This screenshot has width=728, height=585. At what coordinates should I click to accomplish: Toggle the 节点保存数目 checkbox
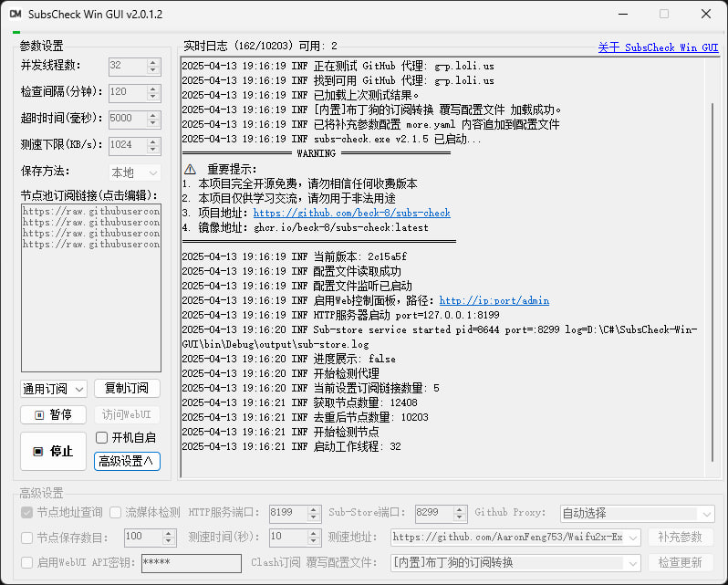coord(27,538)
